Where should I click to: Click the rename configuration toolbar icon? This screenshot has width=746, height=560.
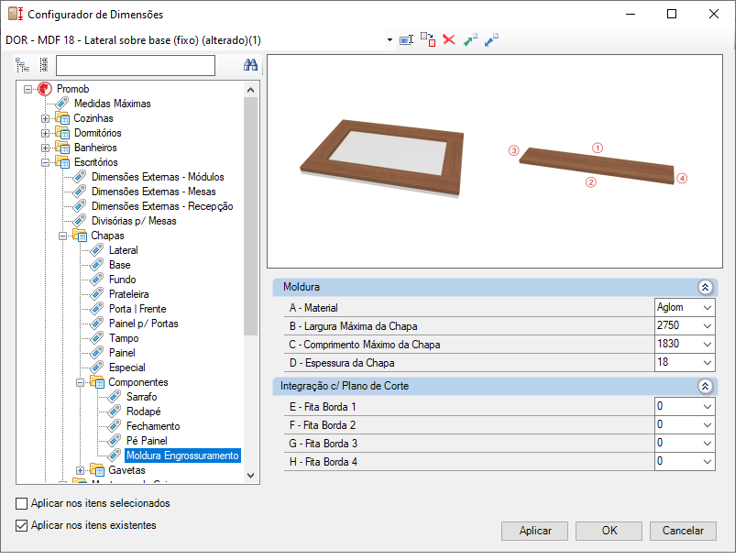click(407, 40)
